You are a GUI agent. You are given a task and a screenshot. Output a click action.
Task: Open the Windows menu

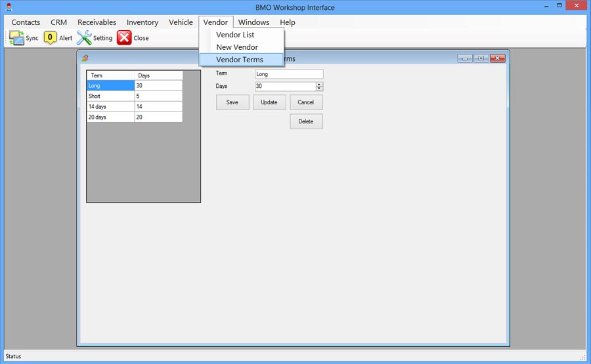click(253, 22)
